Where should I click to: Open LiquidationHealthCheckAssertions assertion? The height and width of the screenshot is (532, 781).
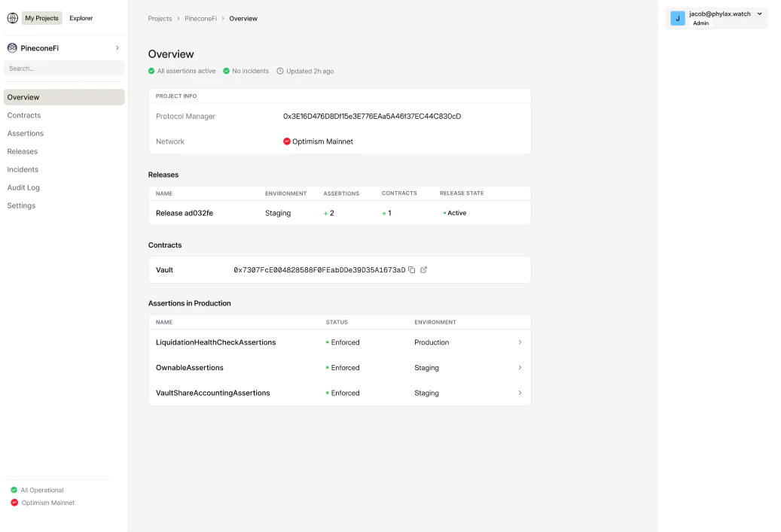tap(215, 342)
